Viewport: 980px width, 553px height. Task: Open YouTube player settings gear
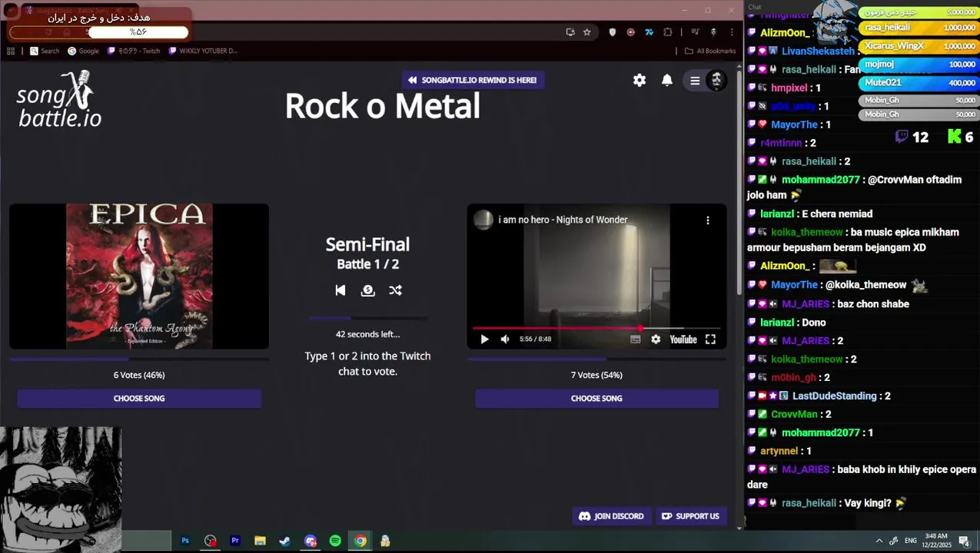pos(656,339)
